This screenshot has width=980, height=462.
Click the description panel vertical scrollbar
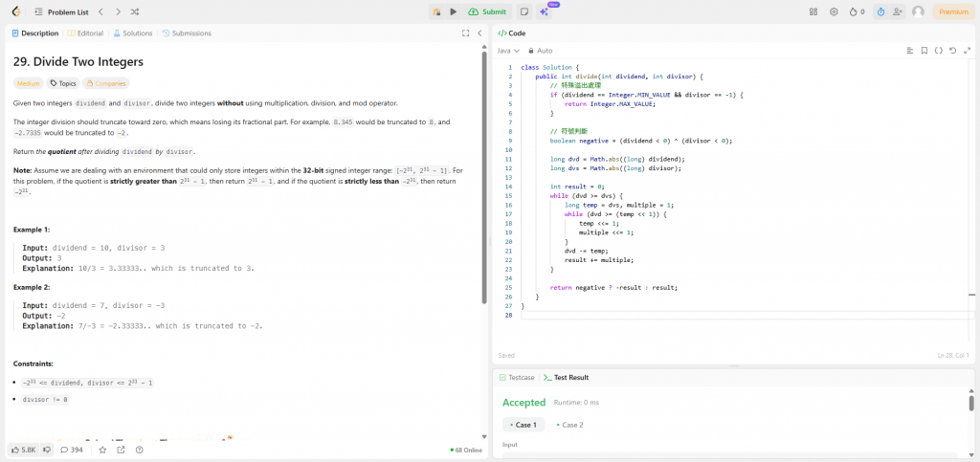(484, 177)
